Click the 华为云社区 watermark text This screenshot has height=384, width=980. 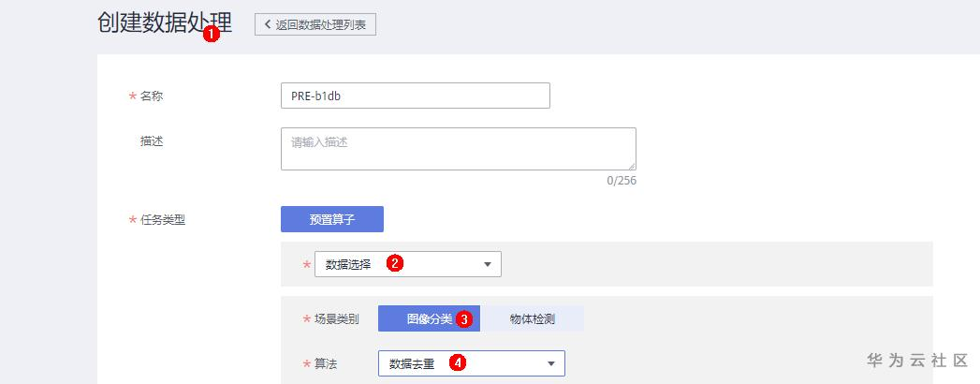[916, 361]
